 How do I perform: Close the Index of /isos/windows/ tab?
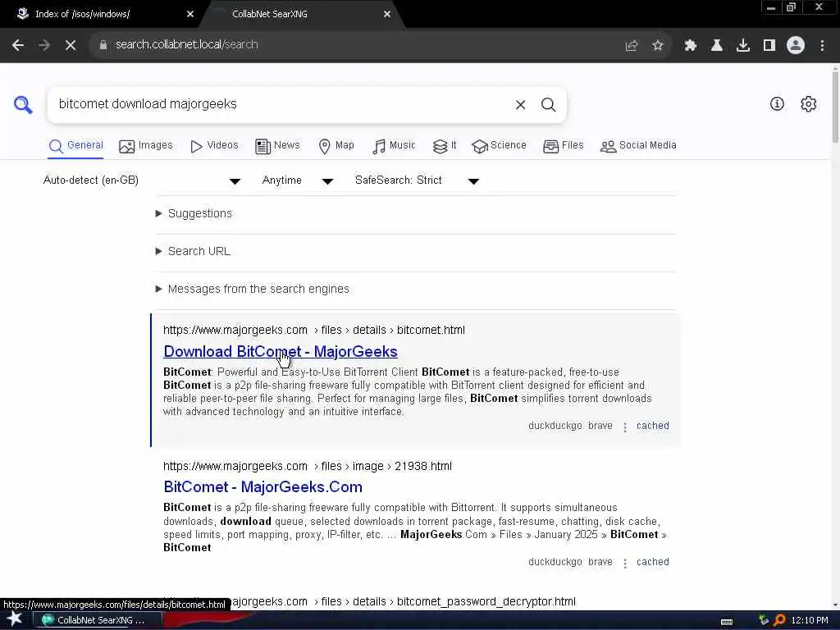pos(190,15)
